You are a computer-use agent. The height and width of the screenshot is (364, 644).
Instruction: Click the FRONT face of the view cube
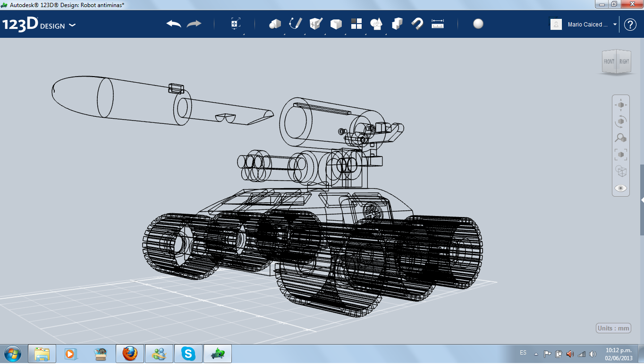point(609,61)
